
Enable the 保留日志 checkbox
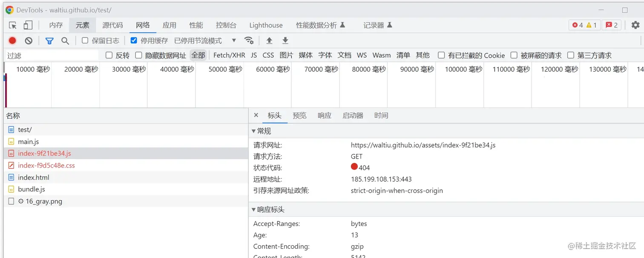pyautogui.click(x=85, y=41)
